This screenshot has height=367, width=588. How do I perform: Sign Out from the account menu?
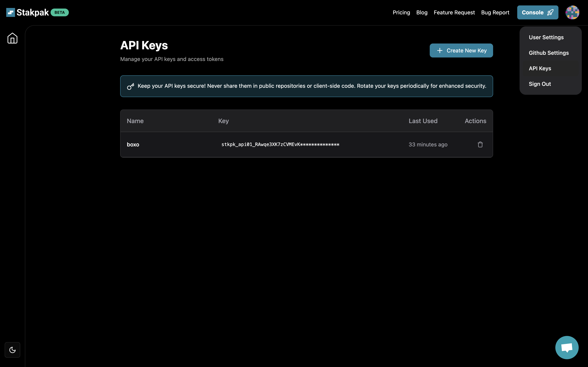(540, 84)
